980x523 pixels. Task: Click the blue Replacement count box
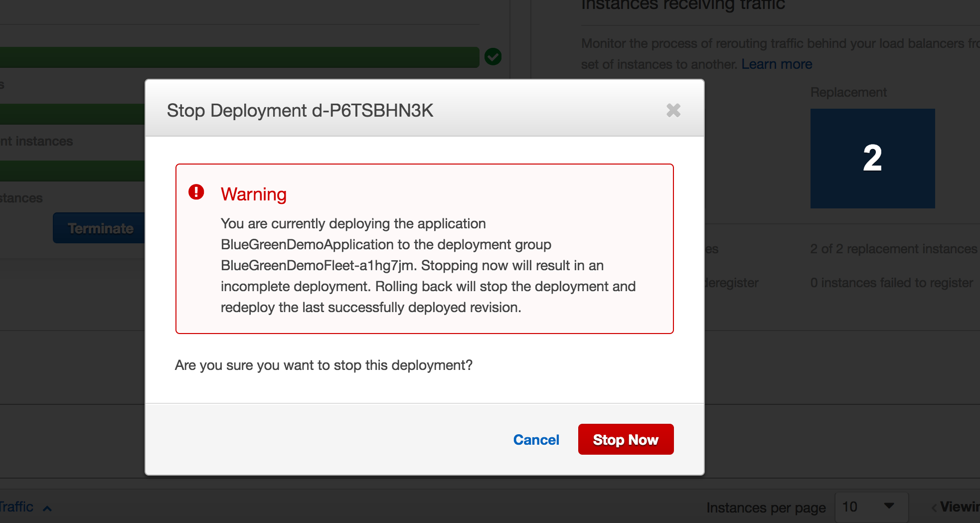(872, 159)
